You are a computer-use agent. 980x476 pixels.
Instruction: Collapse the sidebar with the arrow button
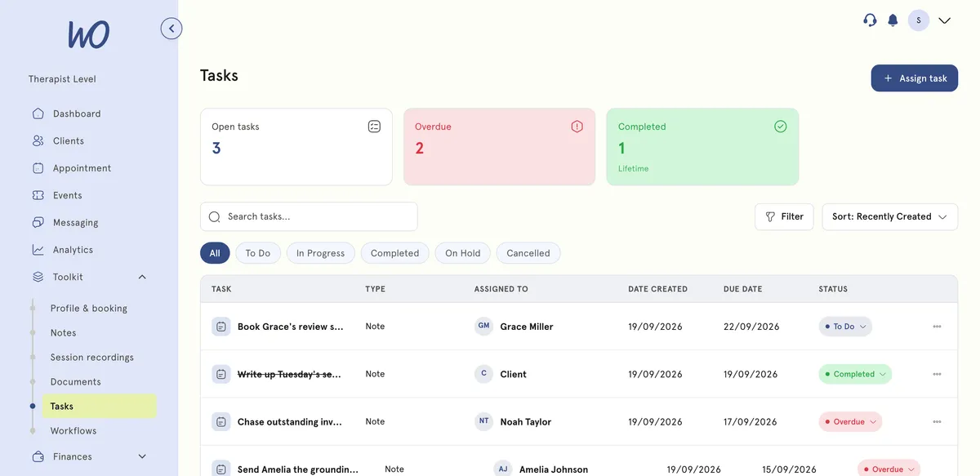pyautogui.click(x=171, y=29)
